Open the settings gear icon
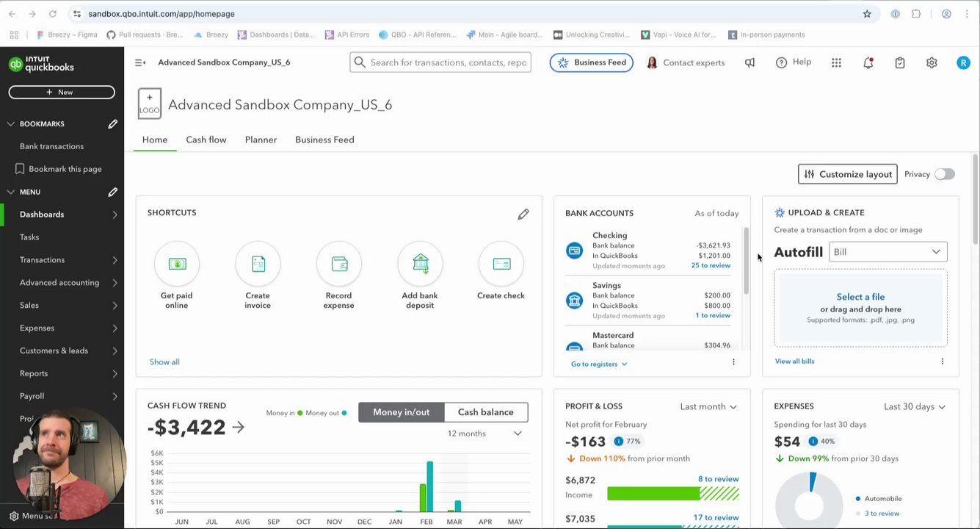This screenshot has height=529, width=980. click(x=932, y=62)
